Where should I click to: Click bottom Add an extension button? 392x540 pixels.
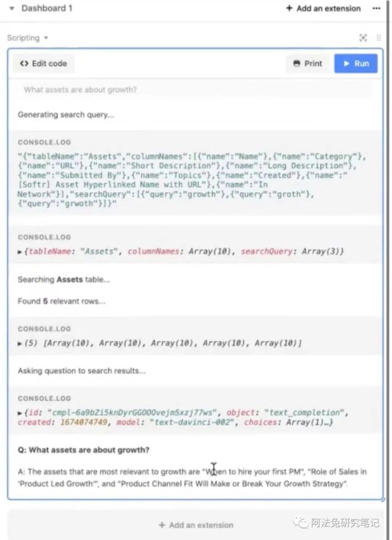point(196,525)
